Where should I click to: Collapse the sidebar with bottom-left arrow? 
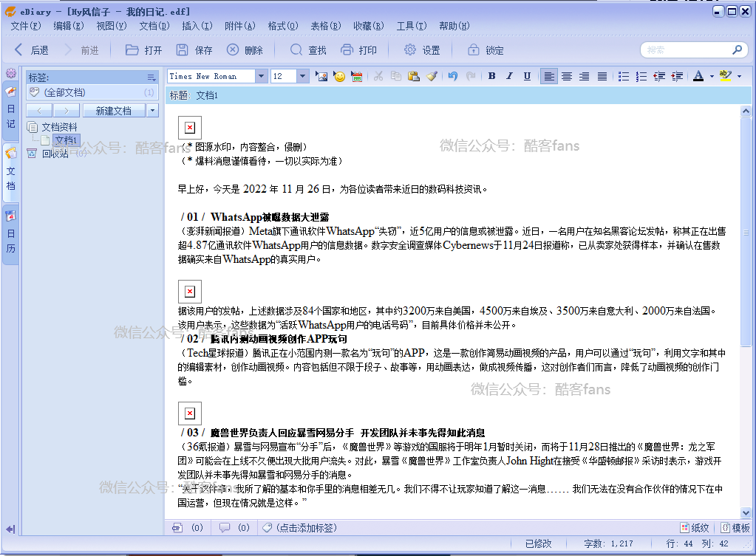point(10,529)
